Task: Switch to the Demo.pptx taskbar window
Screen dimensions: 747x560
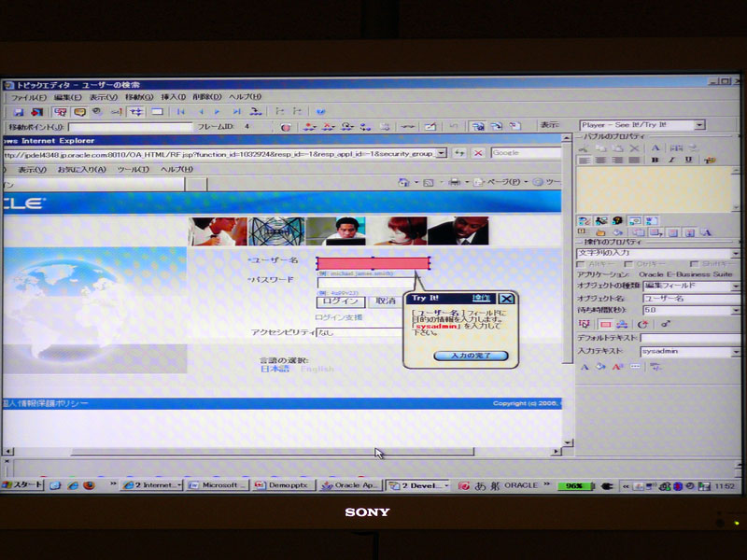Action: pos(284,485)
